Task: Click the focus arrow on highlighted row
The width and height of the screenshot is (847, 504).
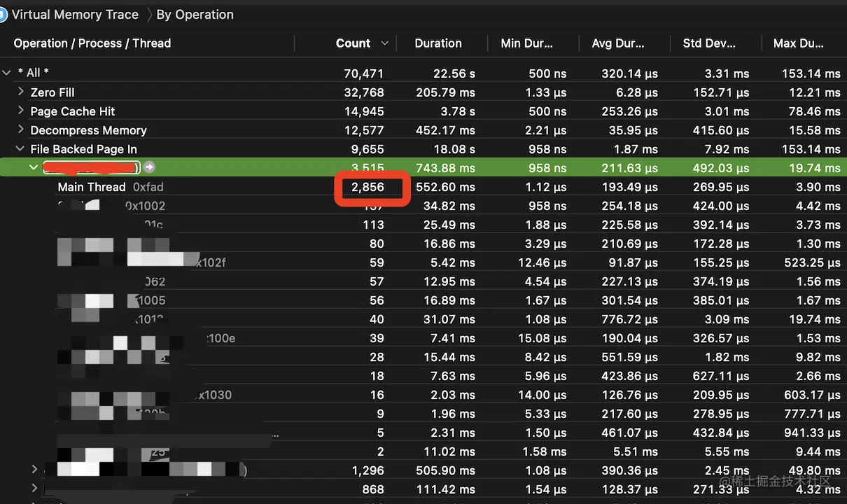Action: point(148,167)
